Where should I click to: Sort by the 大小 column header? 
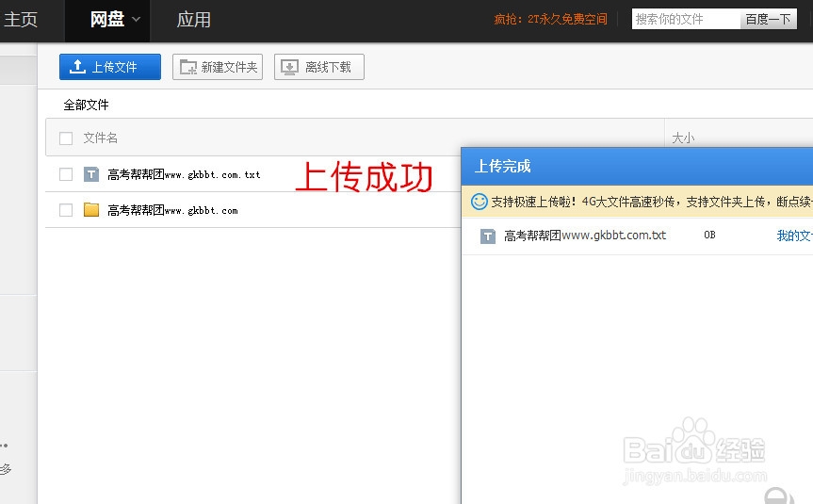pyautogui.click(x=683, y=138)
